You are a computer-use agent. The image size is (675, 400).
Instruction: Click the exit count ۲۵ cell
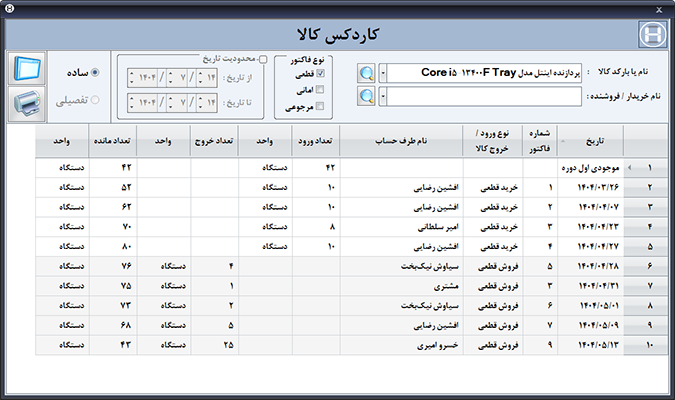tap(214, 345)
